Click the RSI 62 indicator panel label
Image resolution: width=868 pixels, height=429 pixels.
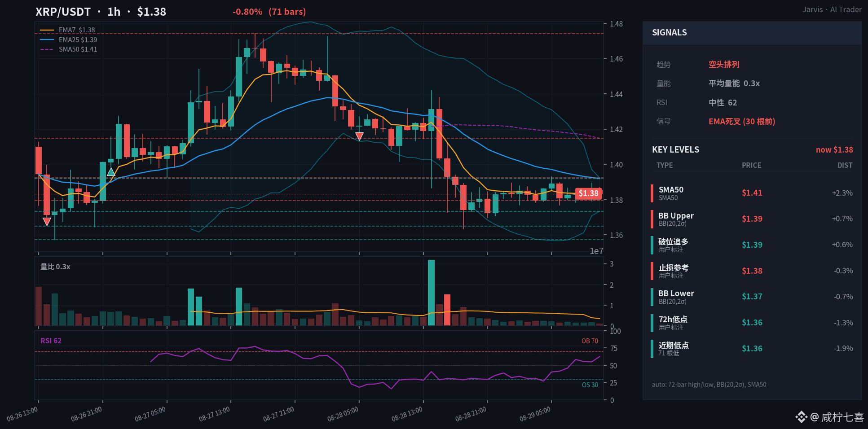point(51,341)
